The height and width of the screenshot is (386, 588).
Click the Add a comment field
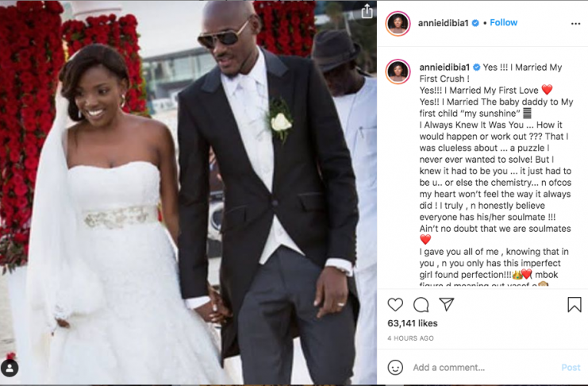coord(484,367)
